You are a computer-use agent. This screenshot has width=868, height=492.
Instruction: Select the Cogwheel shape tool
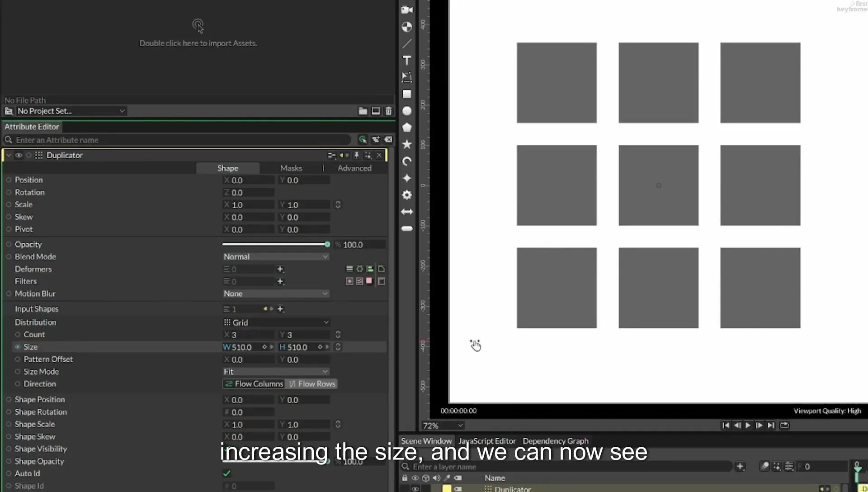click(x=407, y=195)
